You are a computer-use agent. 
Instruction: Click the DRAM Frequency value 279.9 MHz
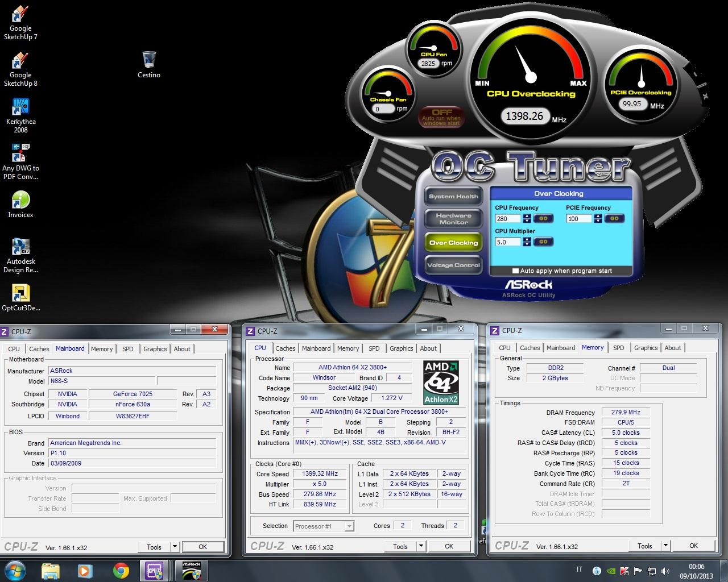point(626,412)
